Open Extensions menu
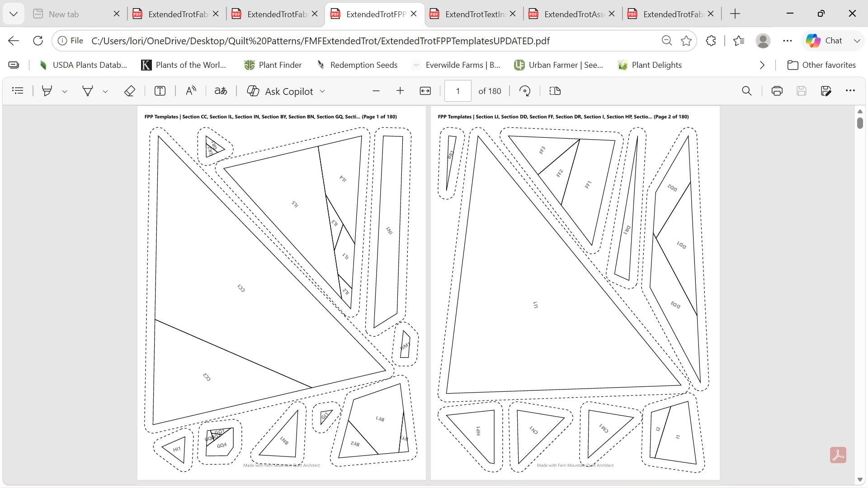Viewport: 868px width, 488px height. coord(711,41)
